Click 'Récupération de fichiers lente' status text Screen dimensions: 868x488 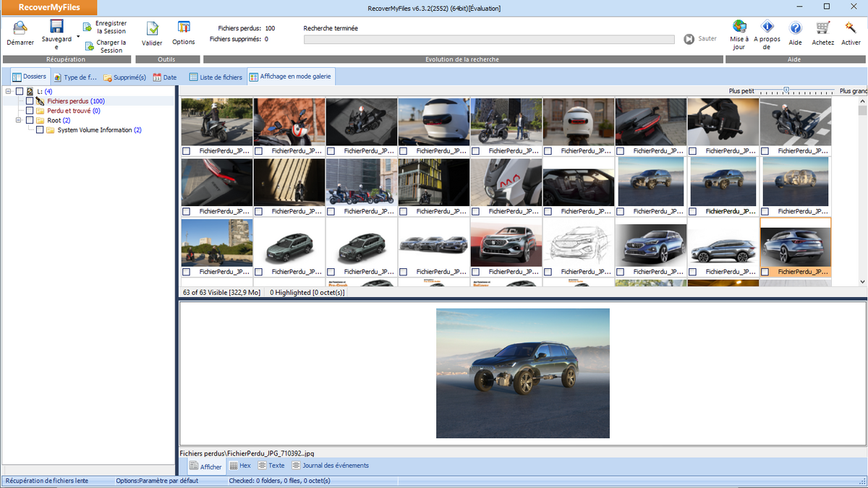(48, 481)
